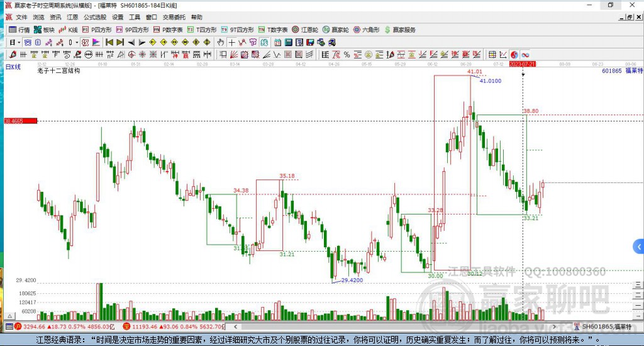This screenshot has width=644, height=346.
Task: Open the 板块 sector view
Action: 44,30
